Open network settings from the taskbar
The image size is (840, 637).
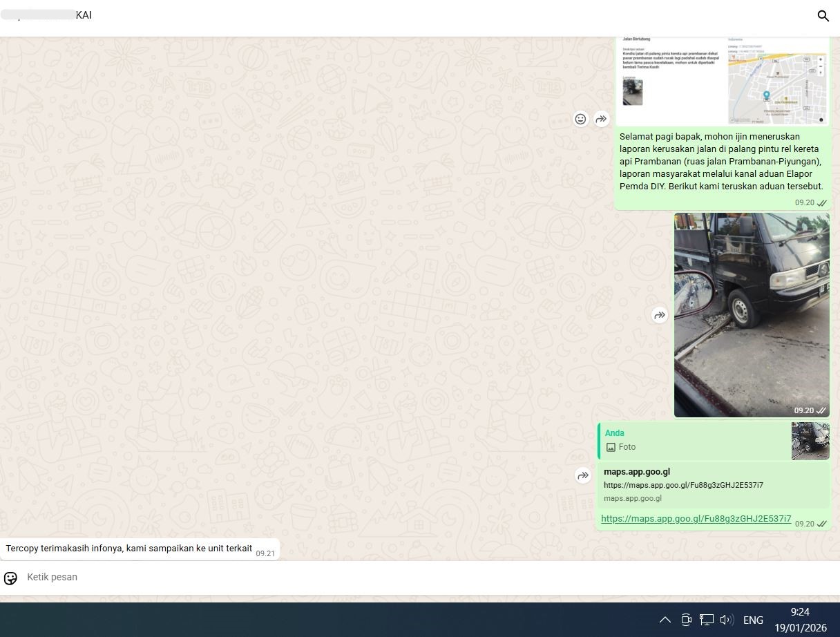tap(706, 620)
